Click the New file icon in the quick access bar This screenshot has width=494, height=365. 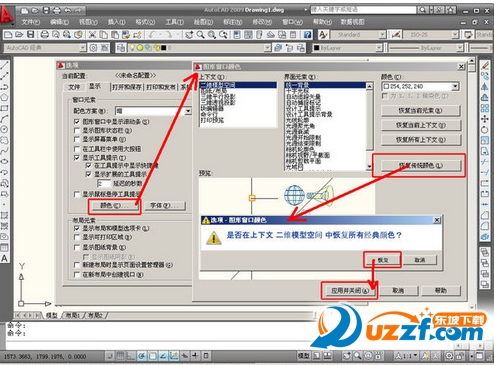(25, 11)
